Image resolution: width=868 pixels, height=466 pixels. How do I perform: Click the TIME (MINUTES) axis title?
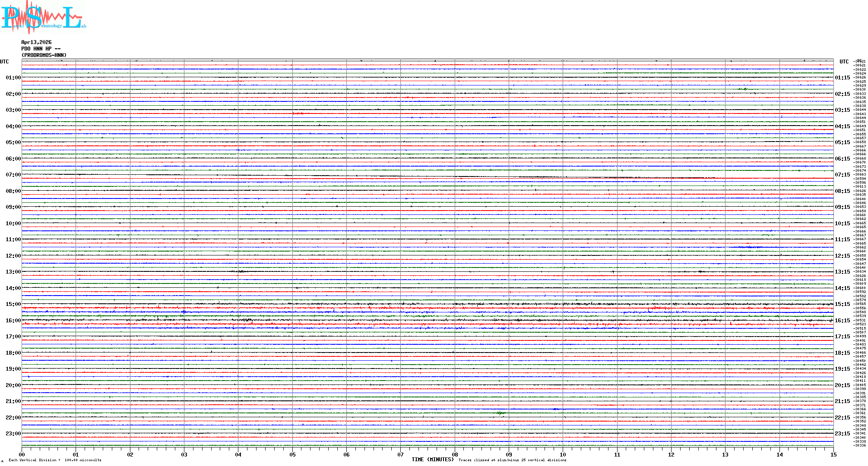pos(432,460)
